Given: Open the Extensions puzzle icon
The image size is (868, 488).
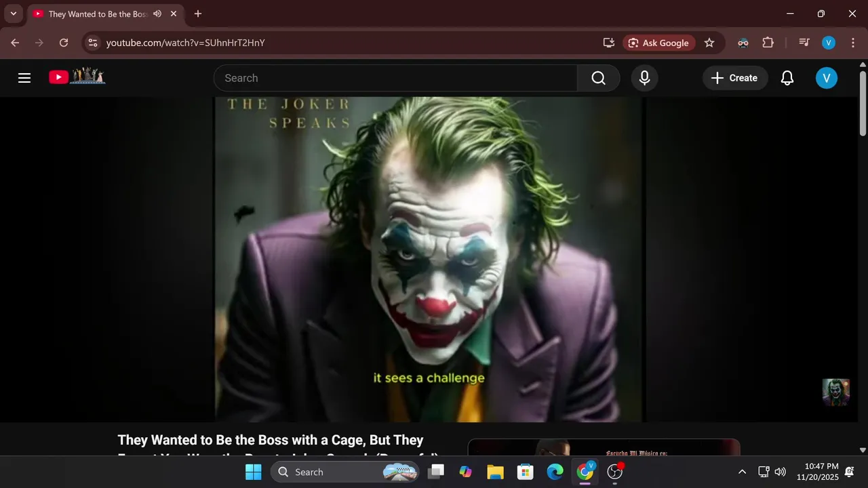Looking at the screenshot, I should [768, 43].
